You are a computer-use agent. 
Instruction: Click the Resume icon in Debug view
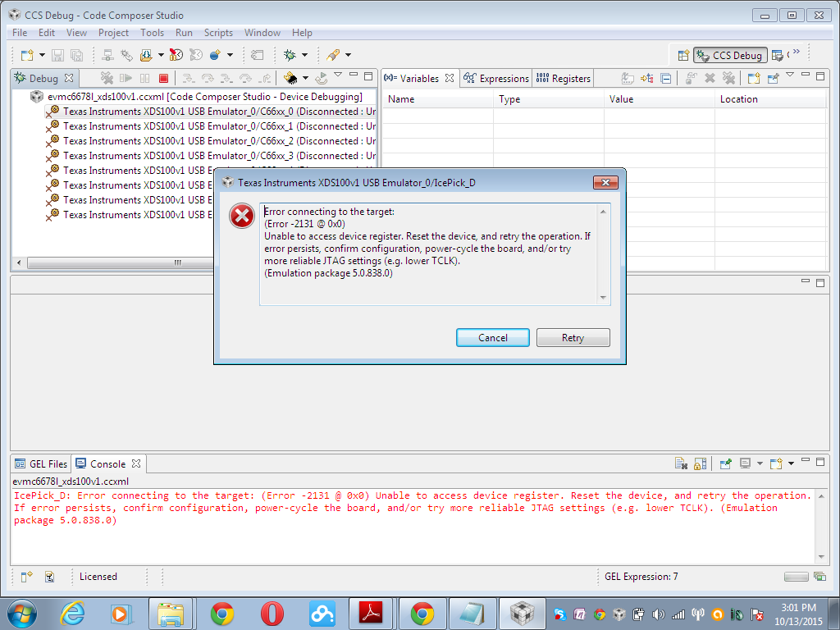[126, 78]
